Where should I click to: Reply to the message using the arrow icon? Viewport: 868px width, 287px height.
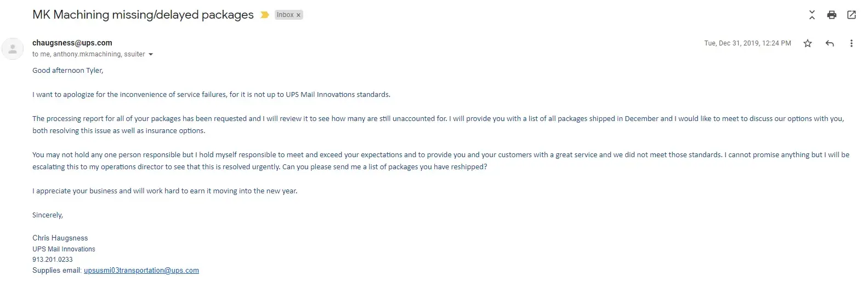830,43
